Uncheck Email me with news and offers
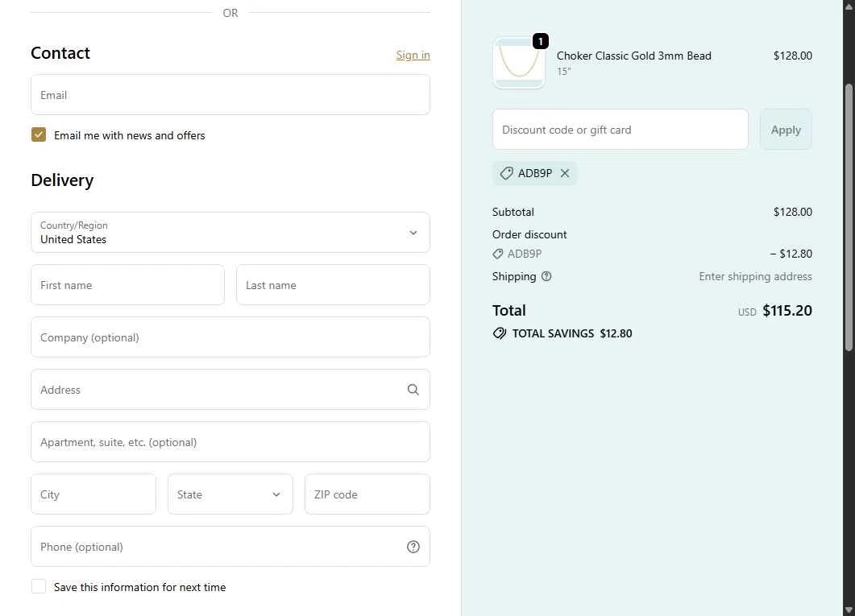The height and width of the screenshot is (616, 855). [x=39, y=134]
